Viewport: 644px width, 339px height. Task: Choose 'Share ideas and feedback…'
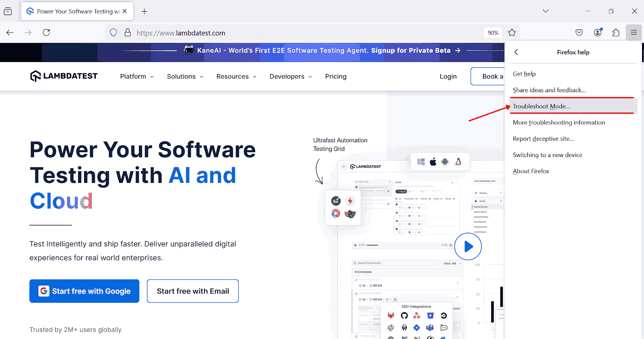tap(573, 90)
